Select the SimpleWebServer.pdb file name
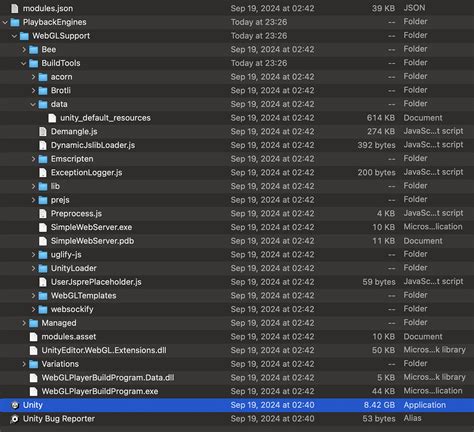 pyautogui.click(x=92, y=241)
